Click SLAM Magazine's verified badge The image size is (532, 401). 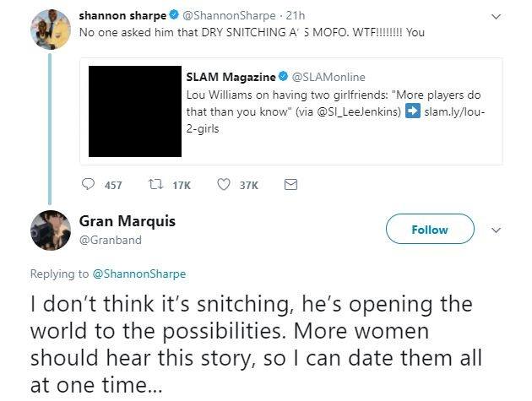tap(283, 76)
